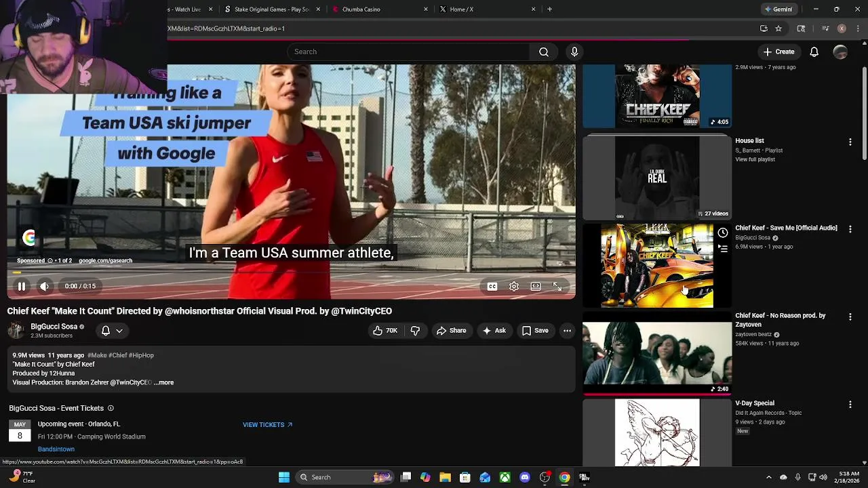Mute the video using the speaker icon
Image resolution: width=868 pixels, height=488 pixels.
pos(44,286)
